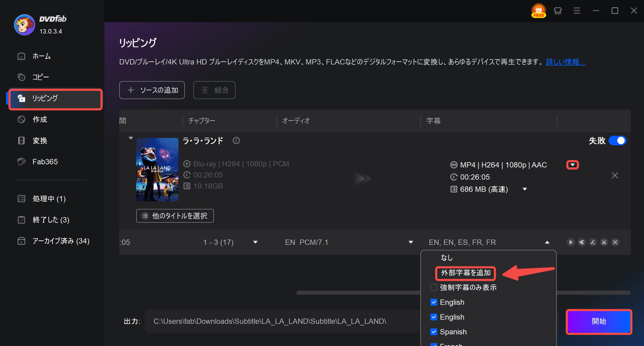Uncheck the Spanish subtitle checkbox
This screenshot has width=644, height=346.
tap(434, 332)
